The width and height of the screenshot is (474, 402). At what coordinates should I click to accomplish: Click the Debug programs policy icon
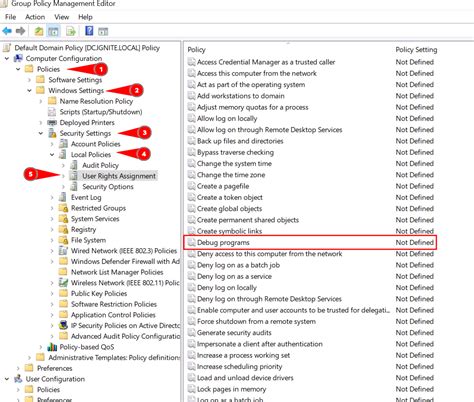click(x=191, y=242)
